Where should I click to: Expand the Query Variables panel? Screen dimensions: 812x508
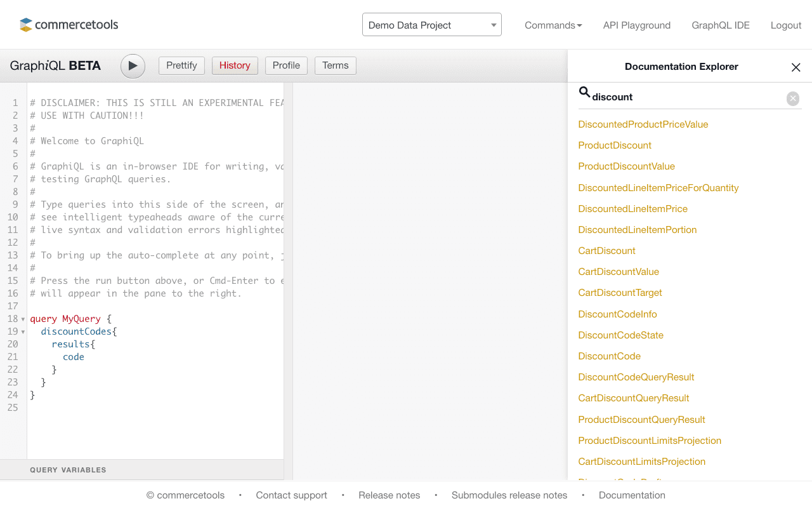click(x=68, y=470)
